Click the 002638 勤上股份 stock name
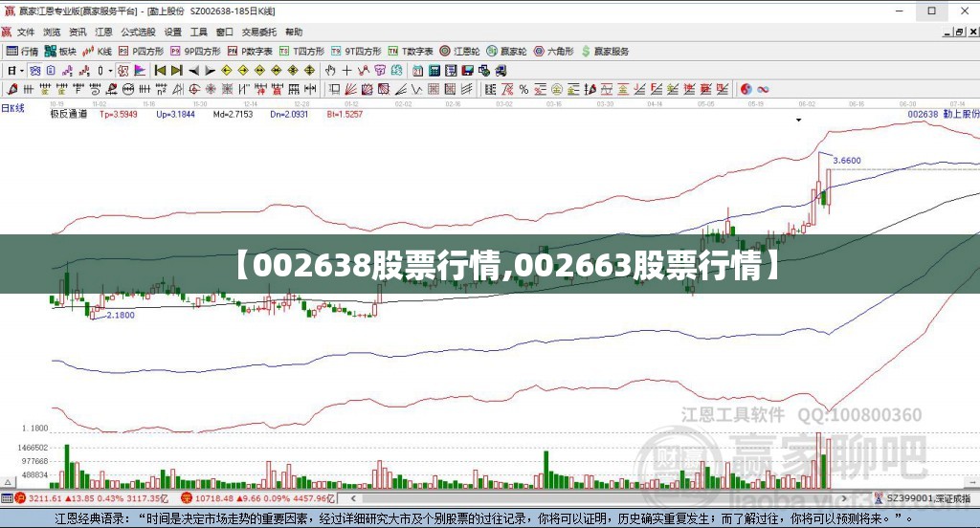The width and height of the screenshot is (980, 528). pyautogui.click(x=943, y=115)
